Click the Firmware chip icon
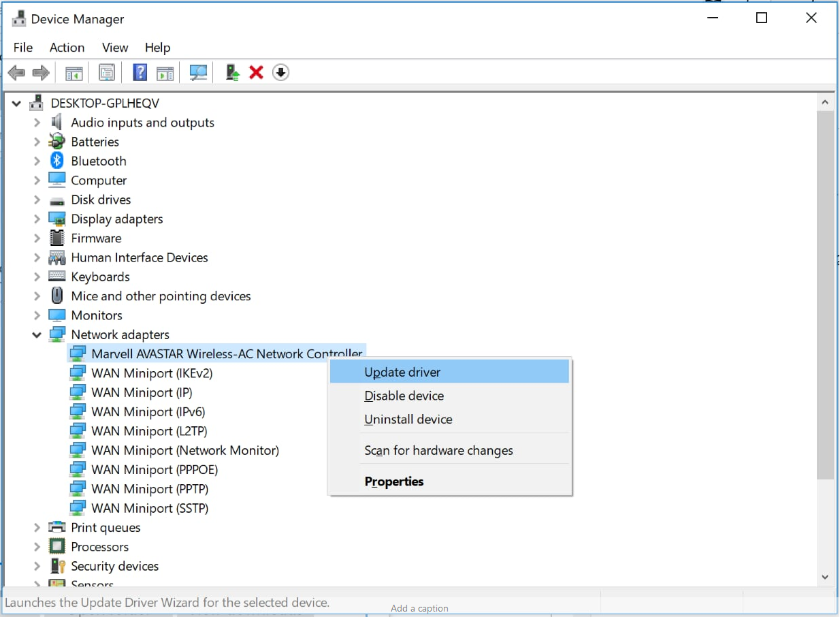This screenshot has width=840, height=617. tap(57, 238)
